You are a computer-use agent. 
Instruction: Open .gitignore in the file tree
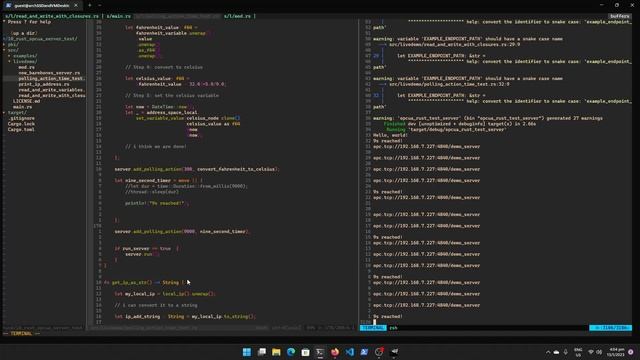tap(21, 118)
